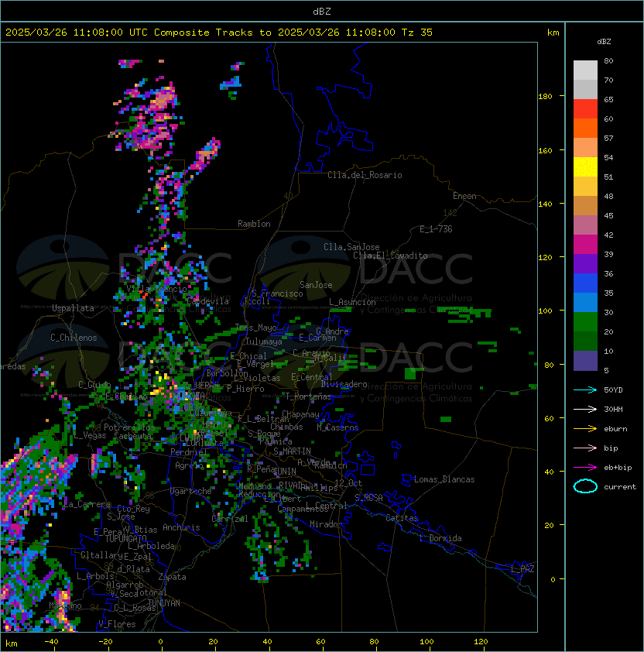Click the 'Divisadero' map label
This screenshot has width=644, height=652.
344,384
